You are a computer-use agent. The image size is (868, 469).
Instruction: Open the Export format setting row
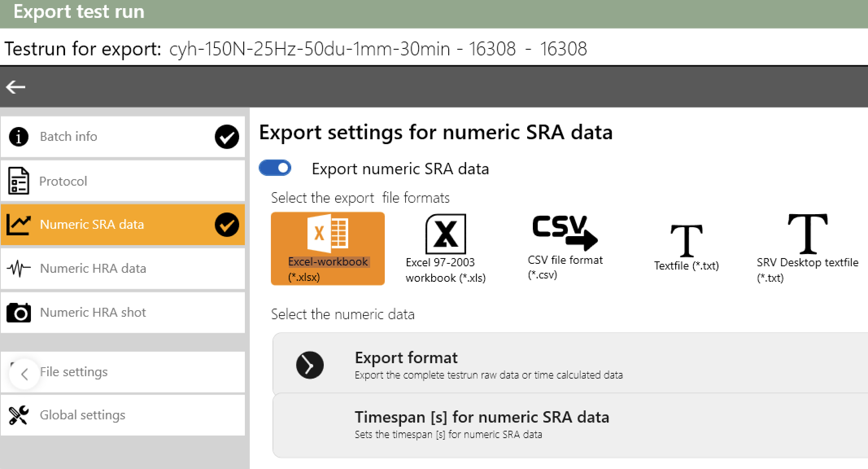point(570,363)
